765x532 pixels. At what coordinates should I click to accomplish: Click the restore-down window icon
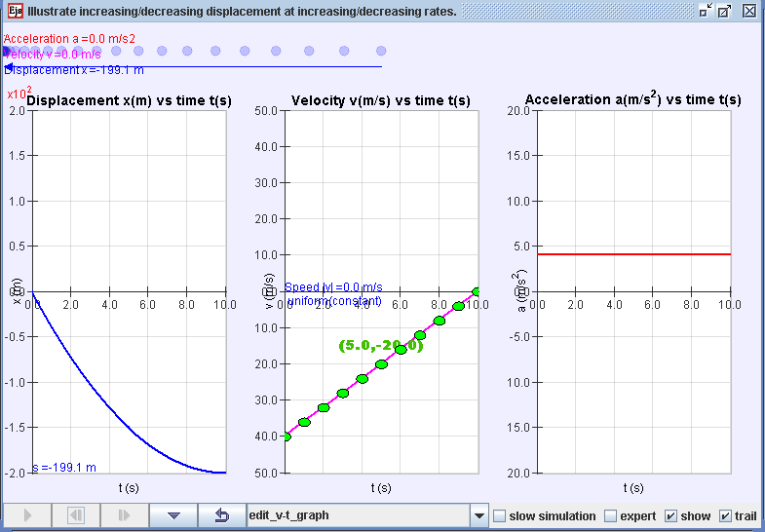706,11
